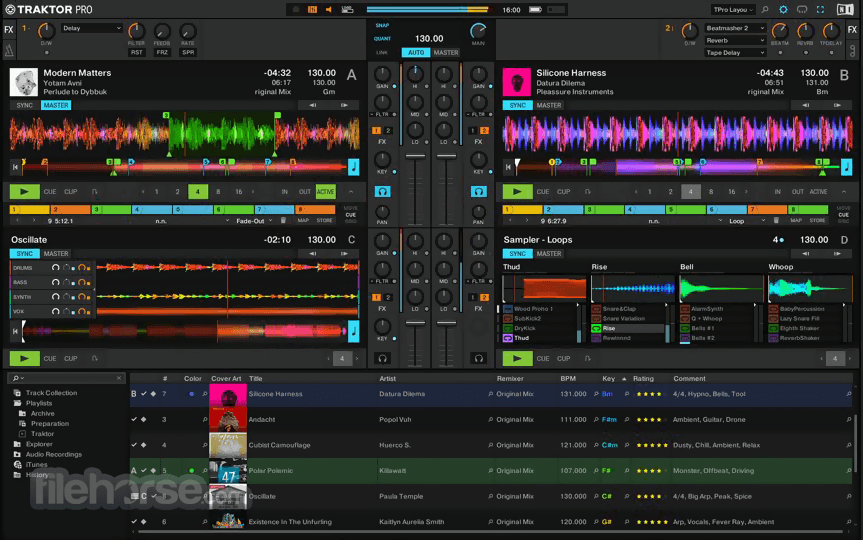Viewport: 863px width, 540px height.
Task: Toggle SYNC on Deck C
Action: point(24,254)
